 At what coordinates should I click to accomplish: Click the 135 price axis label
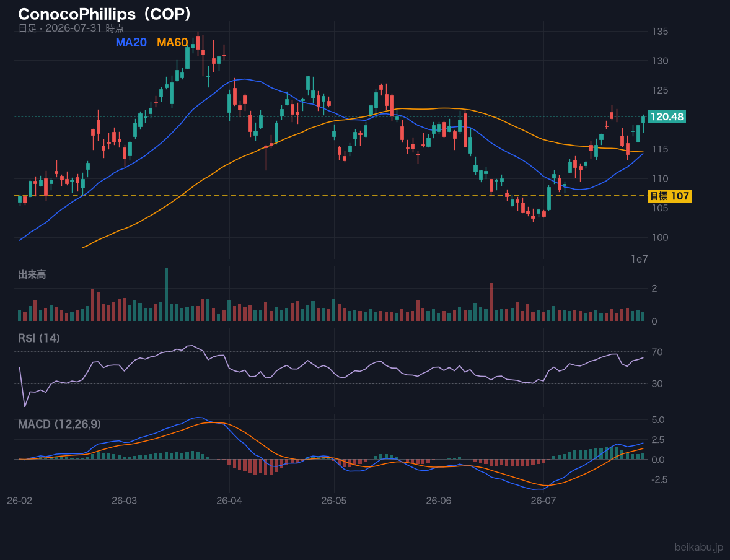coord(660,31)
